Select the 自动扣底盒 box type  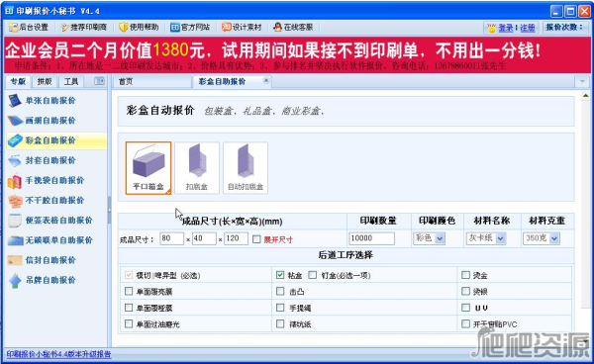pos(246,168)
